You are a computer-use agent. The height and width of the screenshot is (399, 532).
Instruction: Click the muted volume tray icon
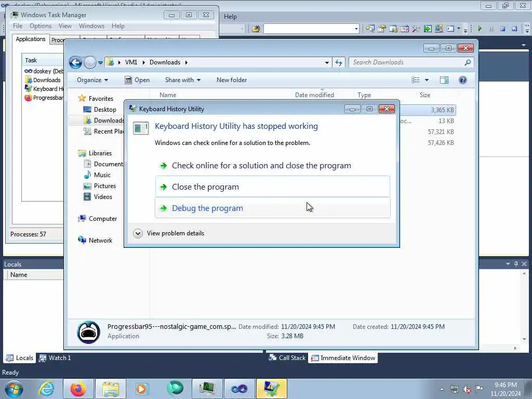click(467, 390)
